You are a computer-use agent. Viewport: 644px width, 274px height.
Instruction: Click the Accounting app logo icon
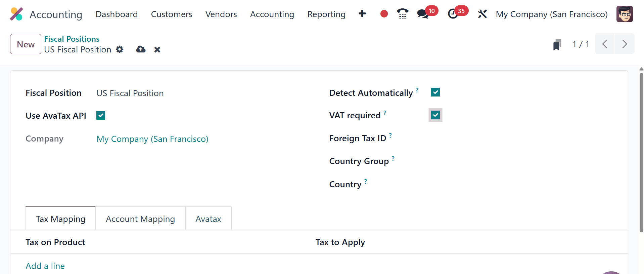click(16, 14)
